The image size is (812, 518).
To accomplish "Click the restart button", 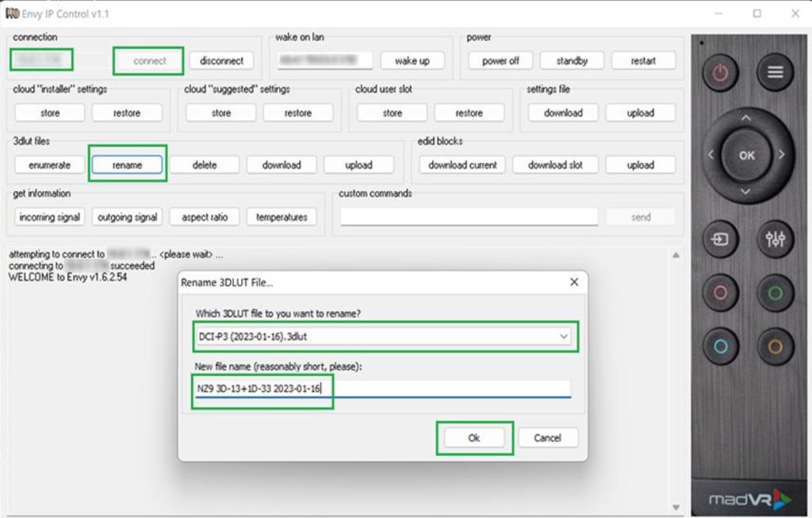I will [643, 60].
